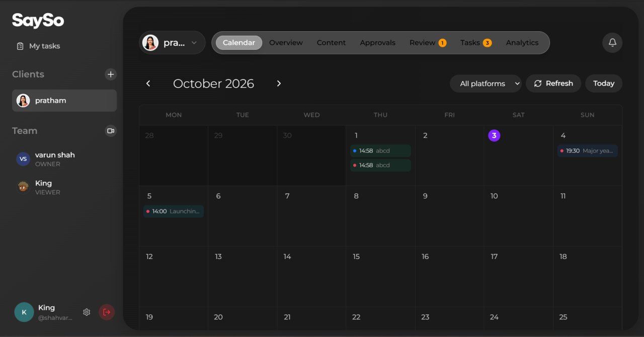Open the 19:30 Major yea... event

pos(587,151)
